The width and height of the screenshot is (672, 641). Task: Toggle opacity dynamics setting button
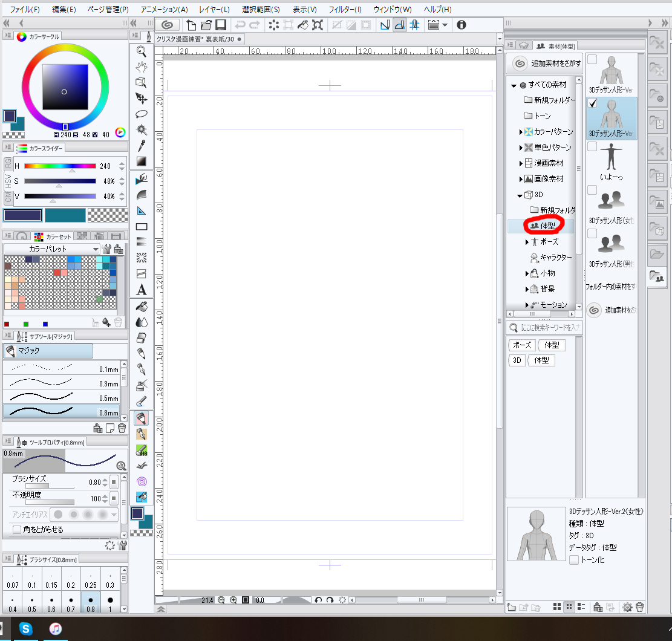pos(114,498)
